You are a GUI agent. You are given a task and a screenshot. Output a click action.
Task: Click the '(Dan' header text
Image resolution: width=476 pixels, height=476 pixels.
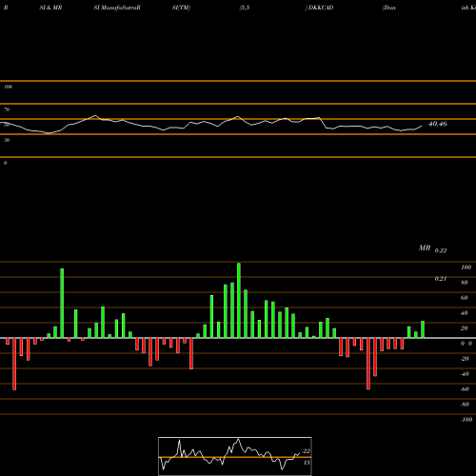tap(389, 8)
